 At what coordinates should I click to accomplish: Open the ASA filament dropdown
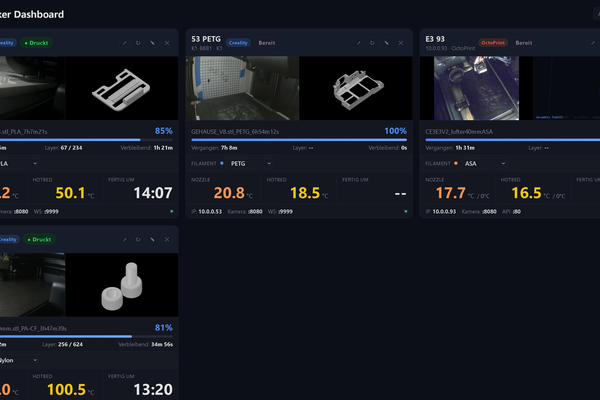485,163
